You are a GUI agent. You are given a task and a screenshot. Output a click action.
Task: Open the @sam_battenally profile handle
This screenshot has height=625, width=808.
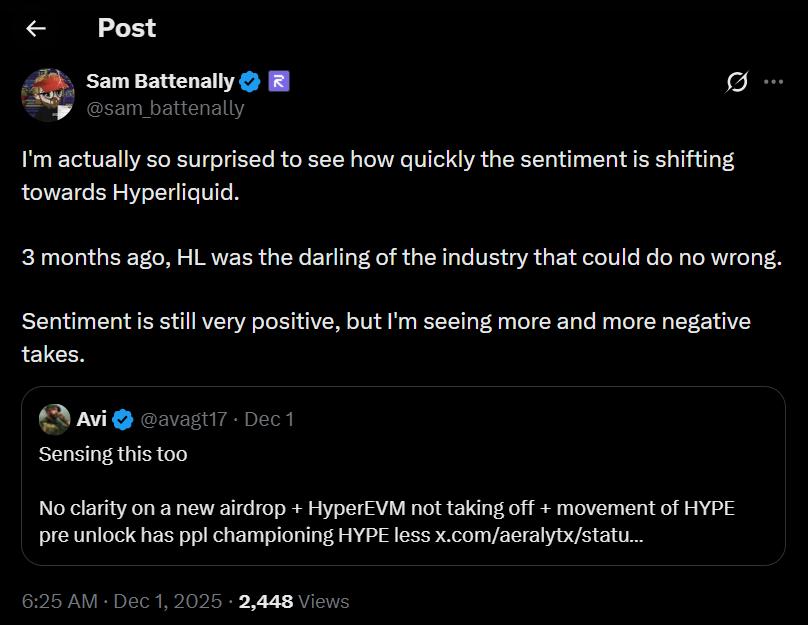pyautogui.click(x=164, y=108)
